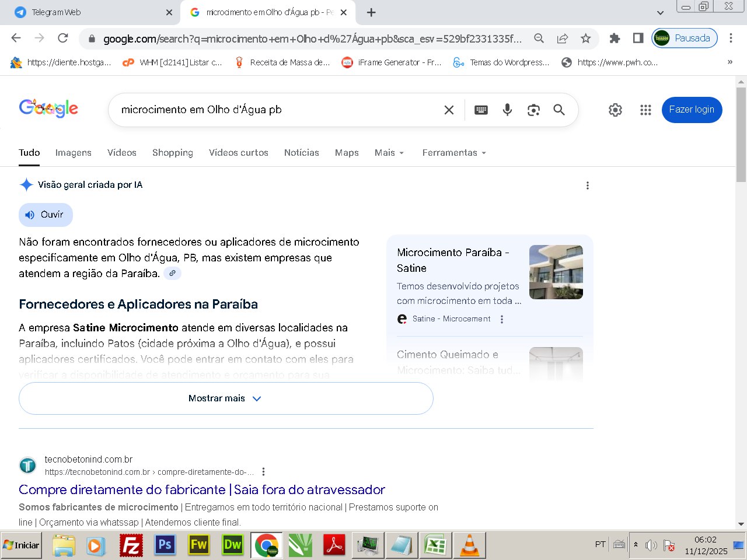This screenshot has height=560, width=747.
Task: Expand AI overview with Mostrar mais
Action: click(226, 398)
